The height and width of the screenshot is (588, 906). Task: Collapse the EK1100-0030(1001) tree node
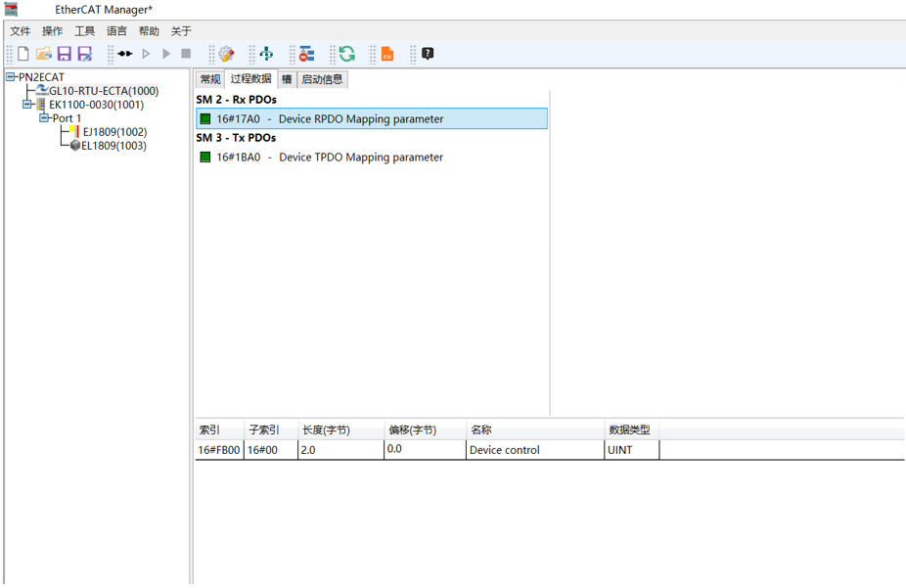click(x=27, y=105)
